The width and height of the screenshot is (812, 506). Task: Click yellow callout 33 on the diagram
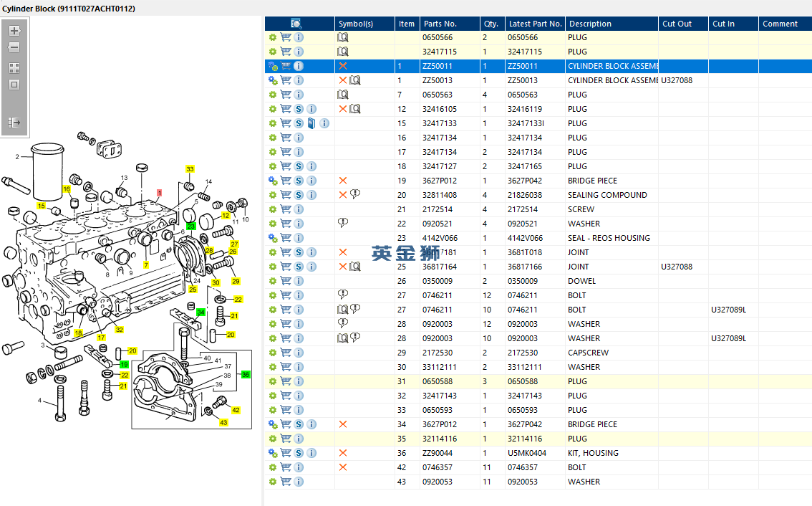point(190,169)
